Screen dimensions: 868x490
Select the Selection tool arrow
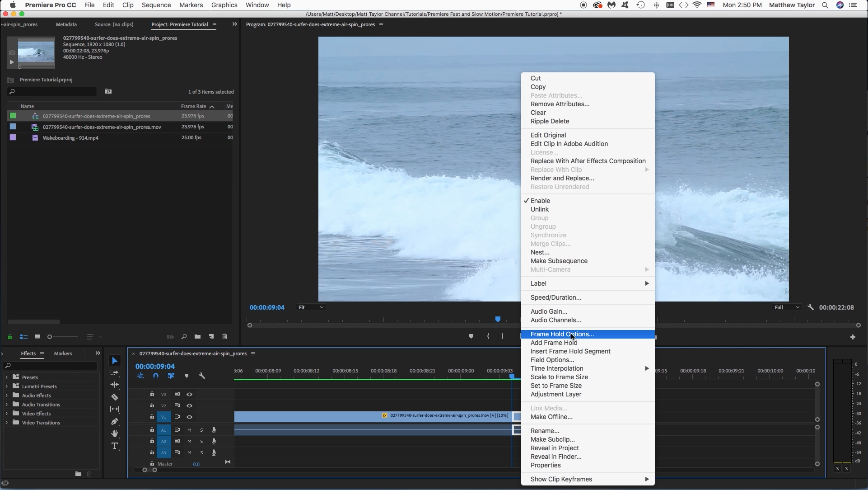coord(115,361)
